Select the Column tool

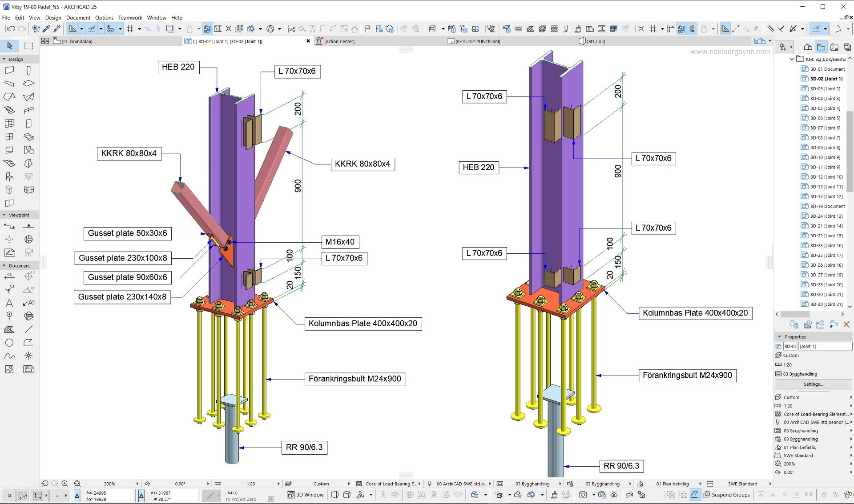(x=28, y=70)
